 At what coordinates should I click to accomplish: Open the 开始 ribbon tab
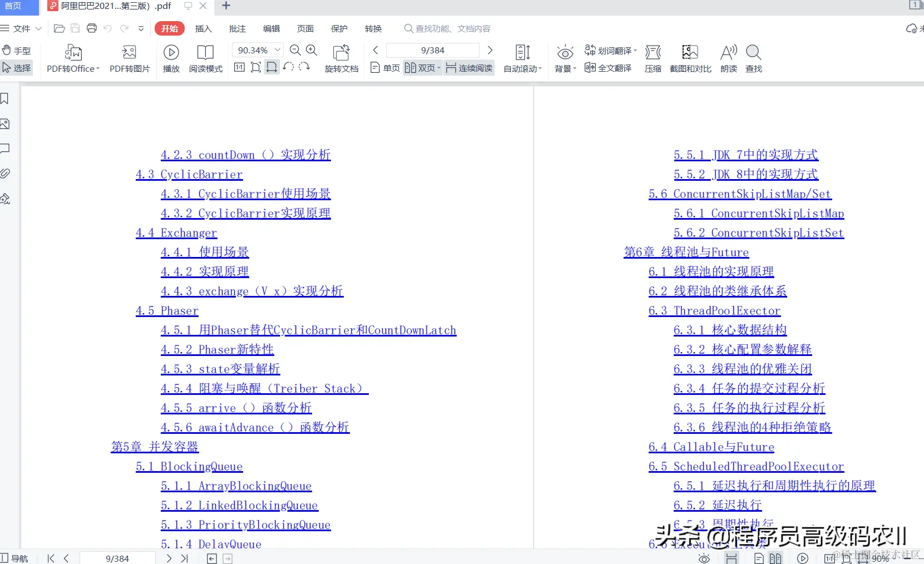[170, 28]
